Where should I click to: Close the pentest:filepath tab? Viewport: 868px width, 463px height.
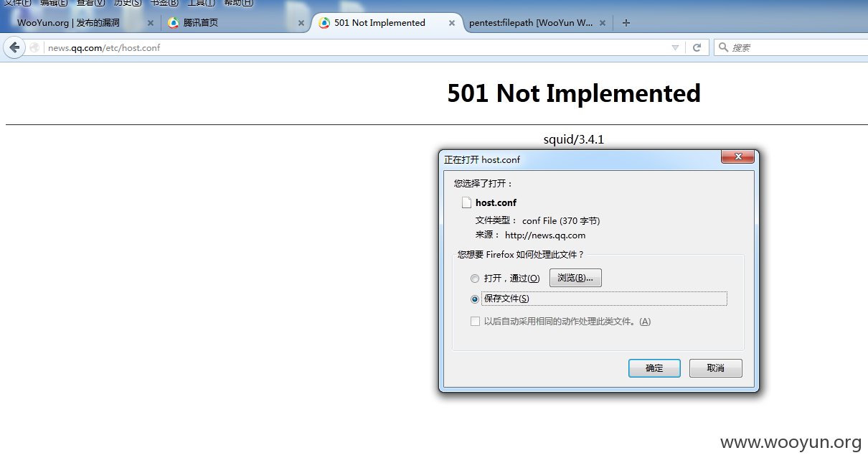click(x=603, y=23)
